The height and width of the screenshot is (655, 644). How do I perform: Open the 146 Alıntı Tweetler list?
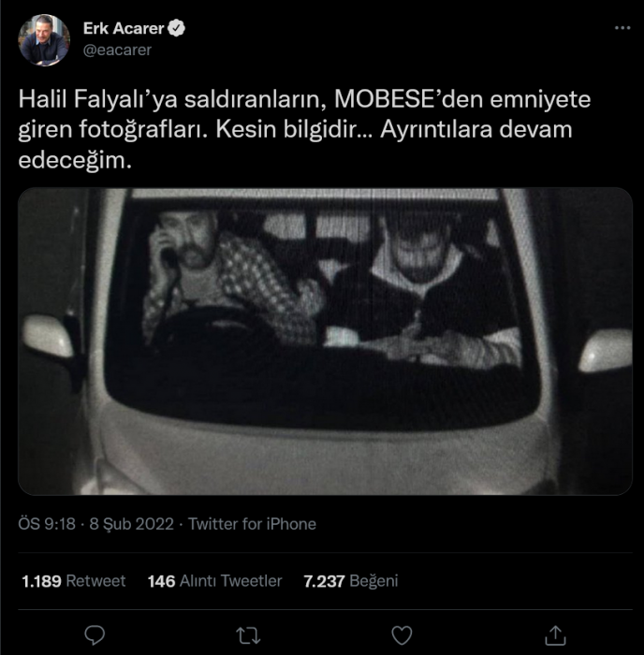pyautogui.click(x=214, y=581)
